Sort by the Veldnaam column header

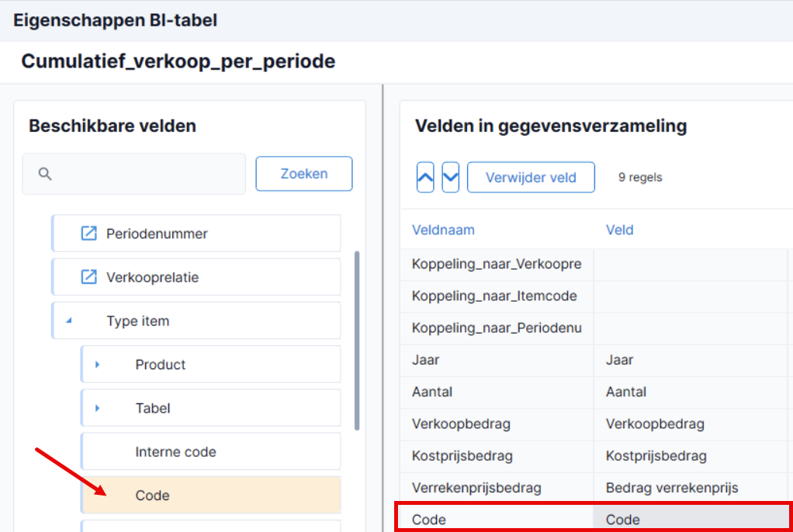click(443, 230)
